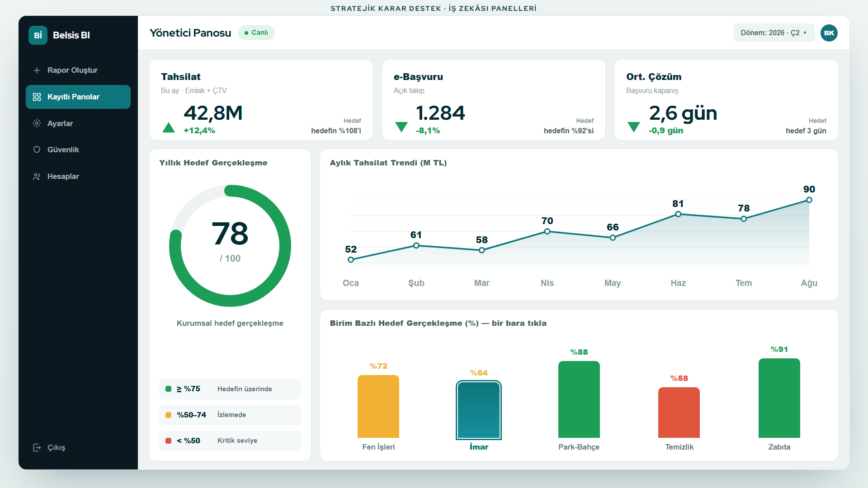Open settings via the Ayarlar gear icon
This screenshot has width=868, height=488.
pos(37,123)
